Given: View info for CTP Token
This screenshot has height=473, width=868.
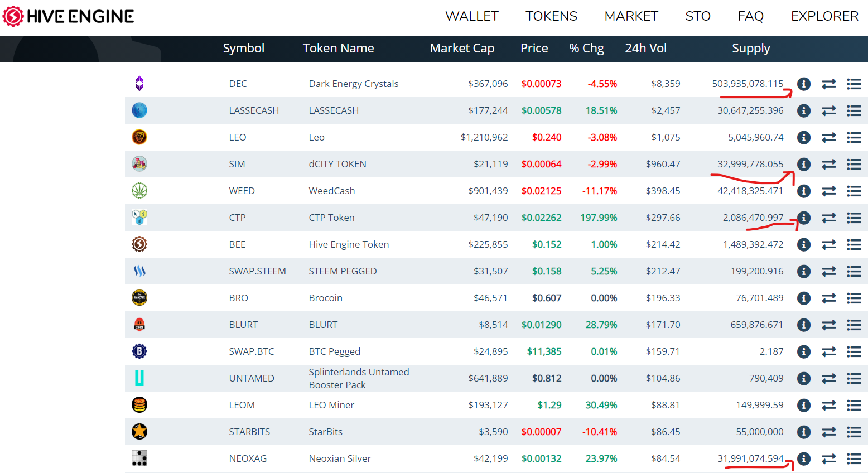Looking at the screenshot, I should (x=803, y=218).
